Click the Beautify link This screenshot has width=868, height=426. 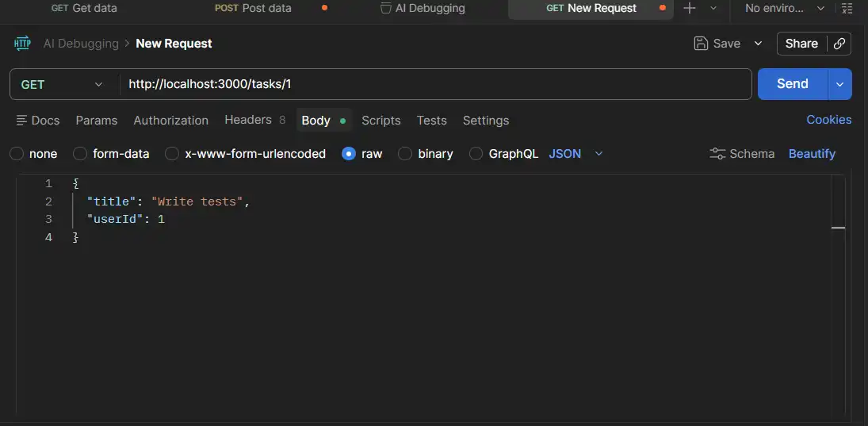tap(812, 154)
